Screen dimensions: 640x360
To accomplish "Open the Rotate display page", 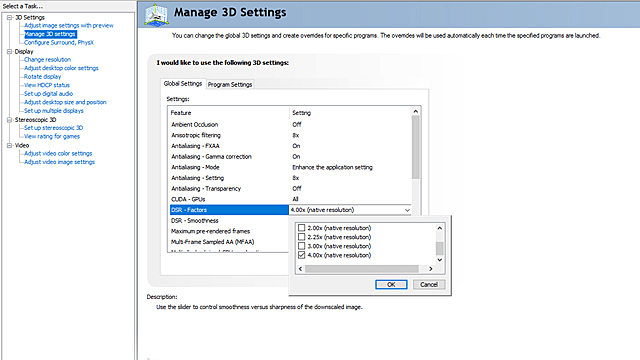I will coord(42,77).
